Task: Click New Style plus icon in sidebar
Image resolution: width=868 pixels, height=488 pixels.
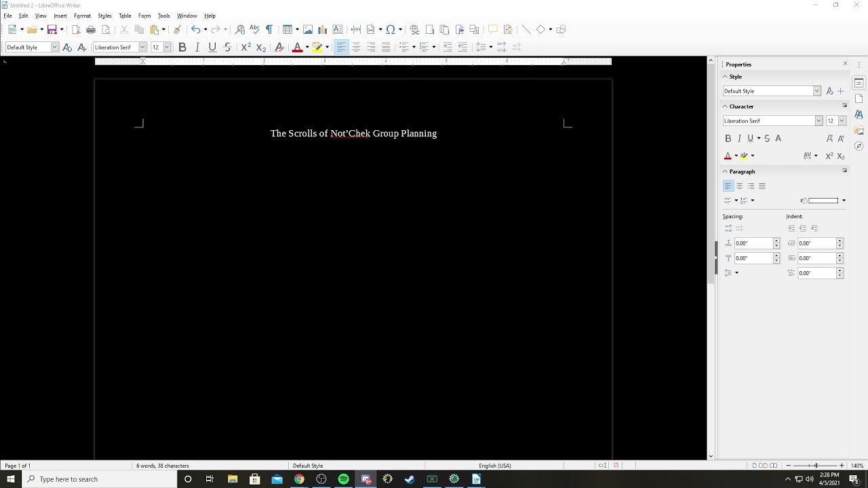Action: click(x=841, y=91)
